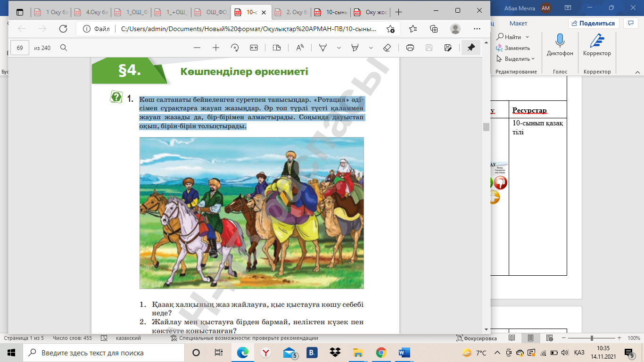Zoom in on the PDF
The image size is (644, 362).
[x=216, y=48]
